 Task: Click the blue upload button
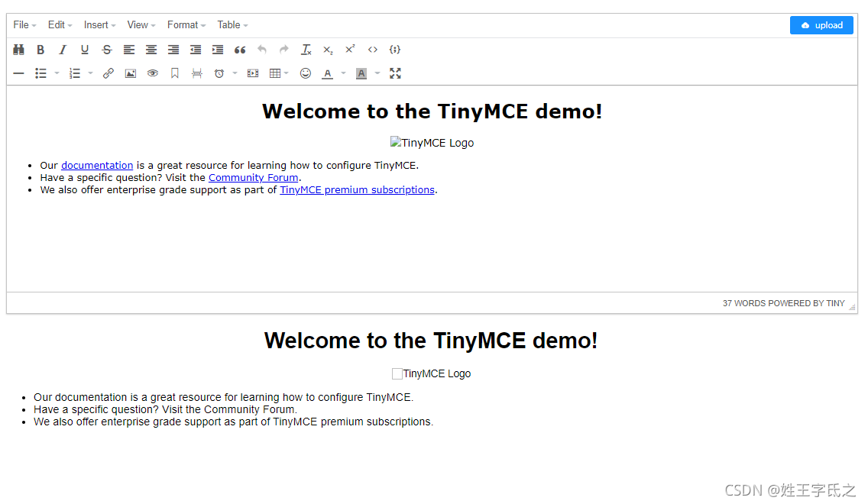[x=821, y=25]
